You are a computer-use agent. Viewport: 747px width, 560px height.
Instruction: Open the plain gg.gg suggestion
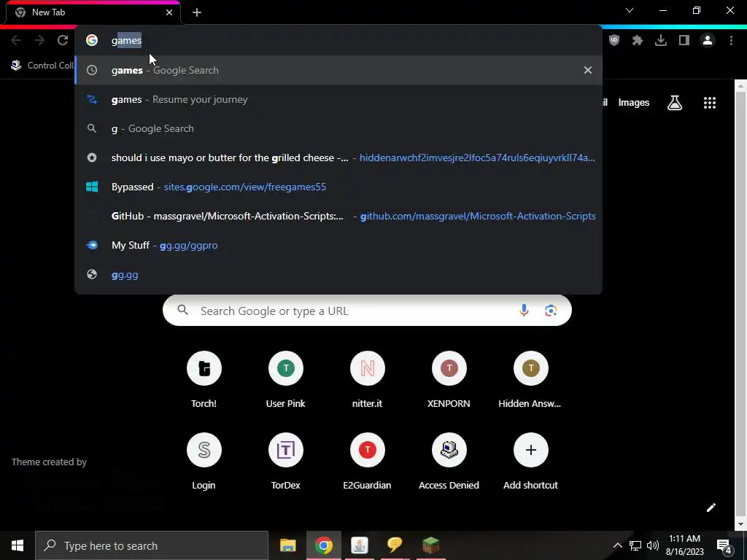pyautogui.click(x=338, y=275)
